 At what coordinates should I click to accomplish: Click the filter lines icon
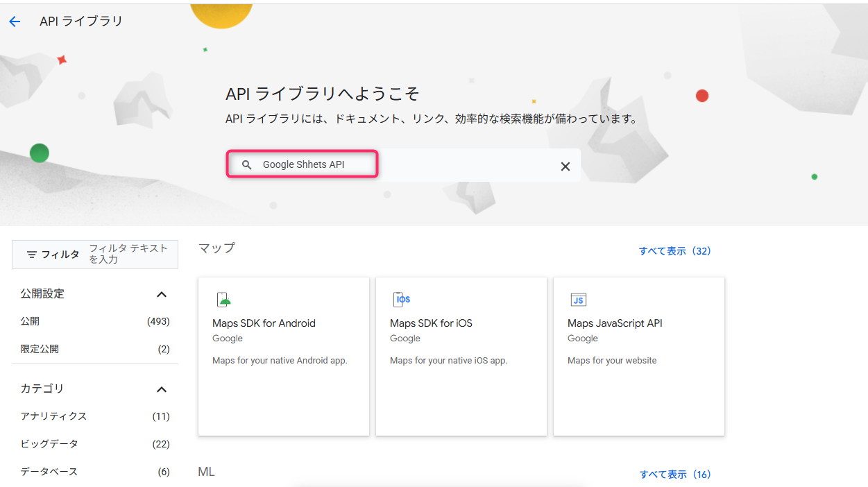tap(32, 255)
